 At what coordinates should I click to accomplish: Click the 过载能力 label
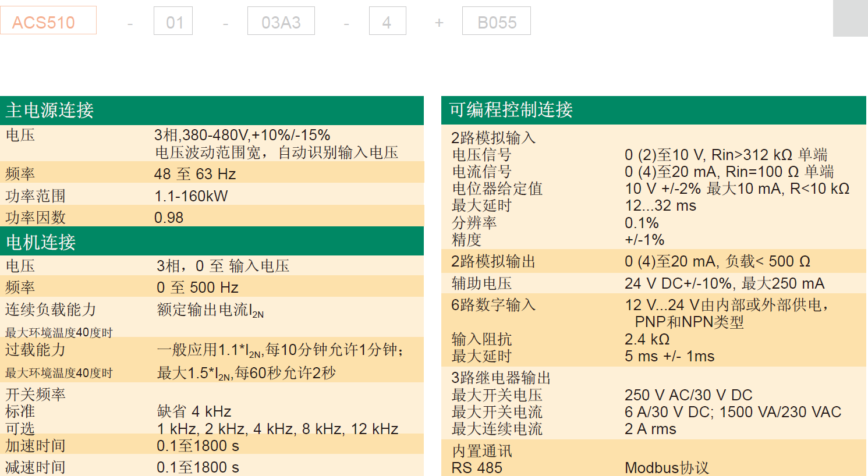click(36, 350)
